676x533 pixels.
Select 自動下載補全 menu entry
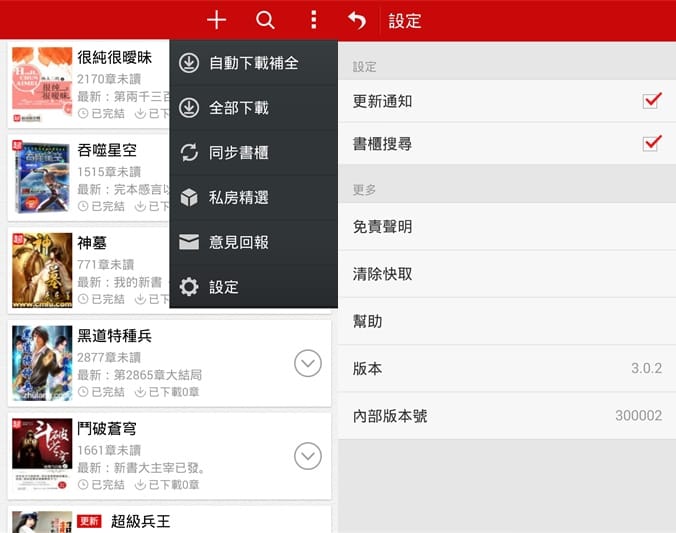point(254,63)
